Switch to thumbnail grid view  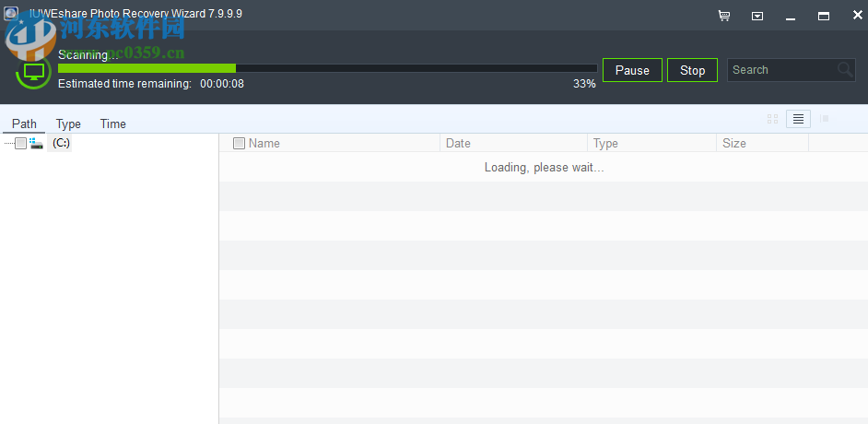[x=773, y=119]
